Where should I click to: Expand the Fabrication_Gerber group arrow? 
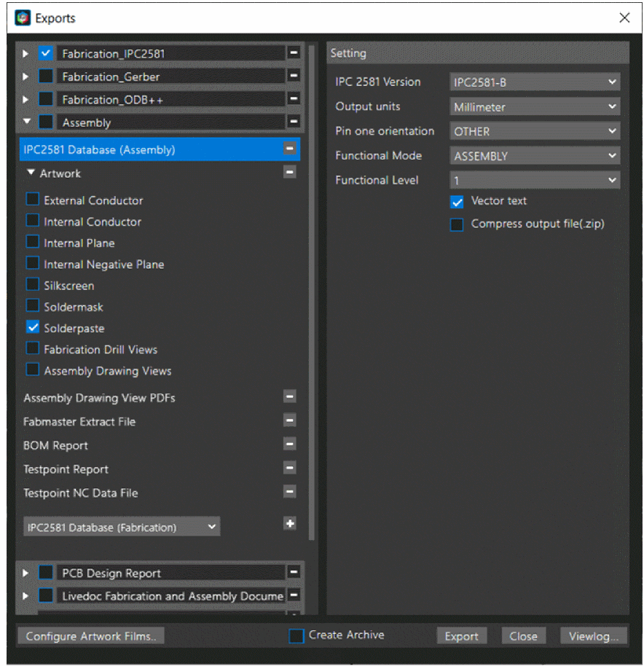(x=25, y=77)
